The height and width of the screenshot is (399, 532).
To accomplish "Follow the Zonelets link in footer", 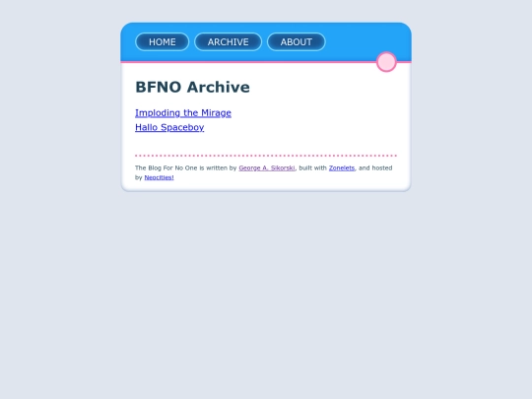I will pyautogui.click(x=342, y=167).
